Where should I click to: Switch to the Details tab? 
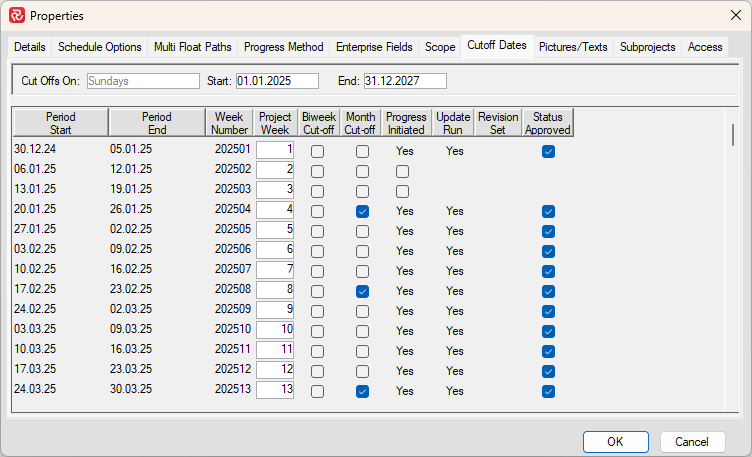click(x=30, y=47)
